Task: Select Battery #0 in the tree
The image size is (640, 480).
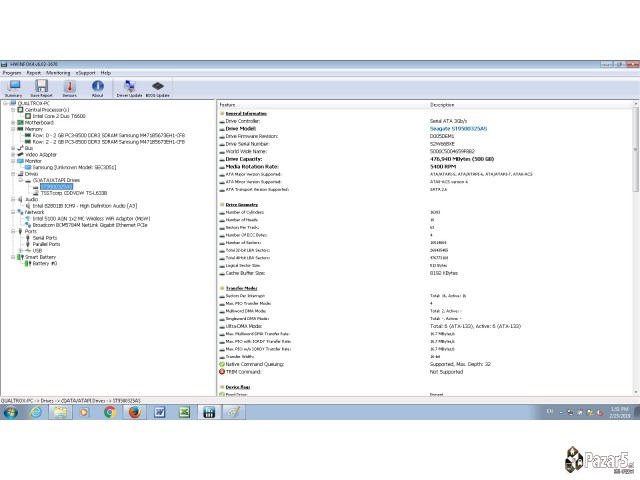Action: point(45,263)
